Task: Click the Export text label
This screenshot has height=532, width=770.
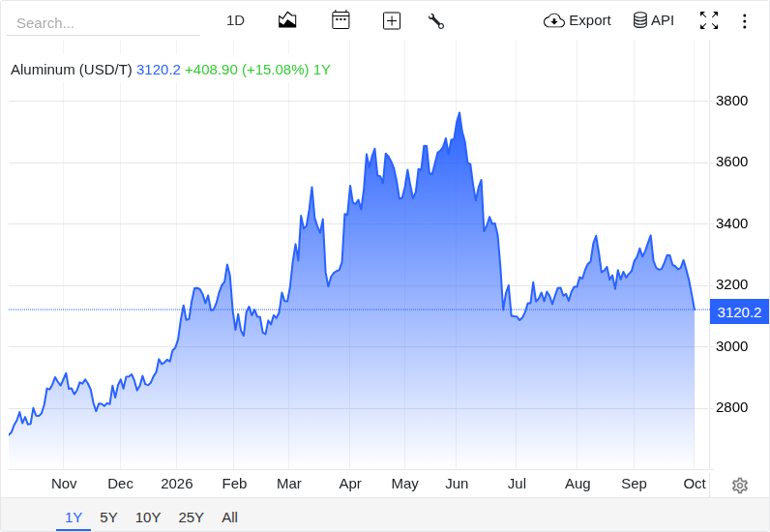Action: [590, 20]
